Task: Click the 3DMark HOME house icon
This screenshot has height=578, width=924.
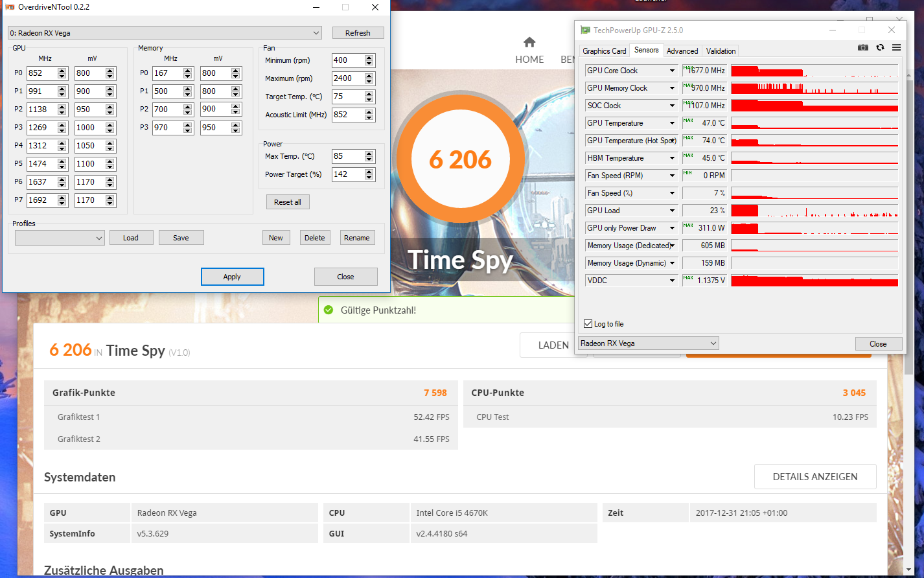Action: pos(529,43)
